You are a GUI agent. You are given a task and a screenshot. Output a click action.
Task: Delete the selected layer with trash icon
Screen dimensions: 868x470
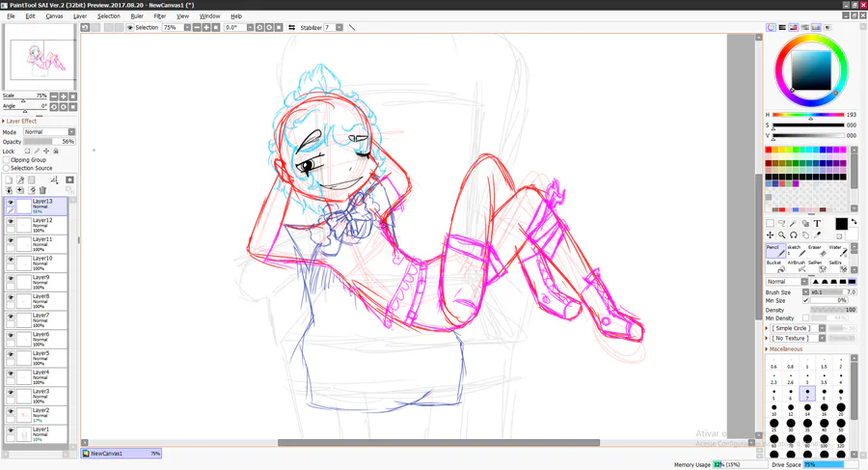point(42,190)
